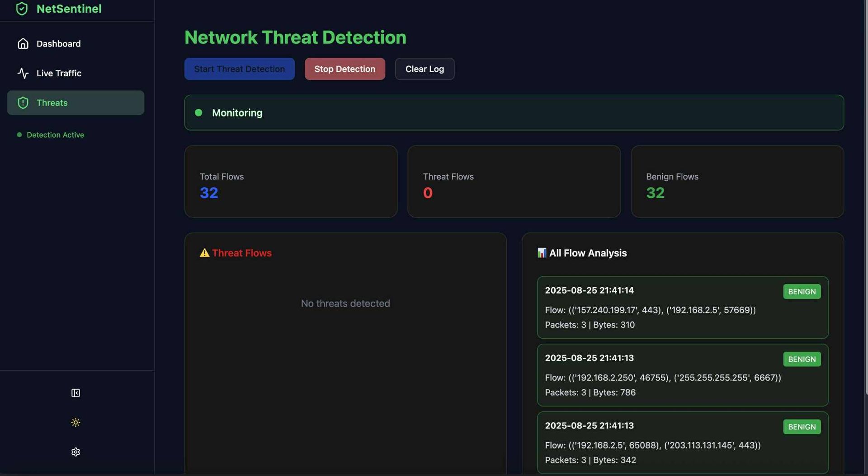Click the Total Flows count 32
The width and height of the screenshot is (868, 476).
pyautogui.click(x=209, y=193)
